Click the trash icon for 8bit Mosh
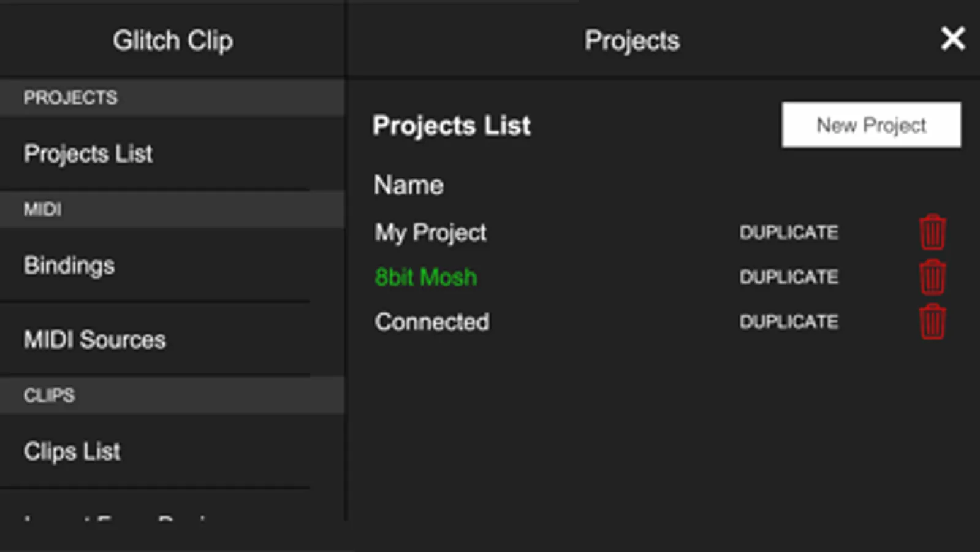 click(x=932, y=277)
